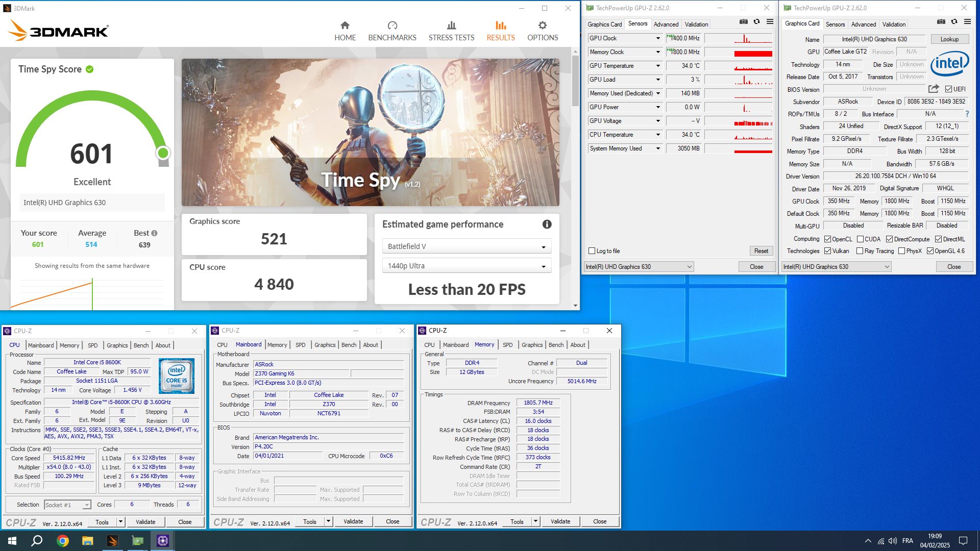
Task: Open the Bench tab in CPU-Z CPU window
Action: [x=141, y=345]
